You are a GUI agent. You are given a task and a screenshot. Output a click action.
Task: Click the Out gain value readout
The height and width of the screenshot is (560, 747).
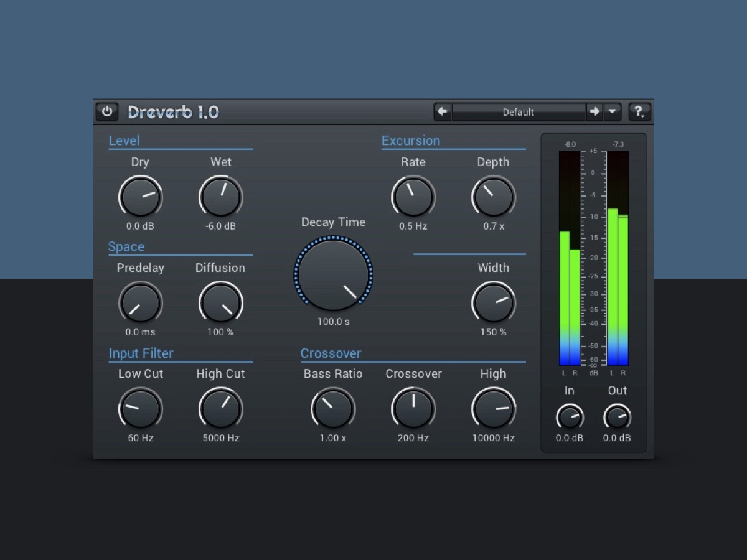[x=617, y=437]
